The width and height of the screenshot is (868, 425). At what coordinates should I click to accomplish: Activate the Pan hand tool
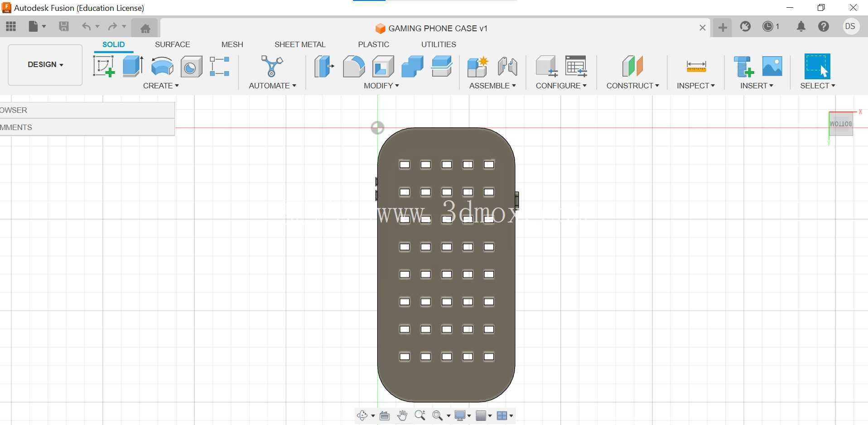[x=402, y=415]
